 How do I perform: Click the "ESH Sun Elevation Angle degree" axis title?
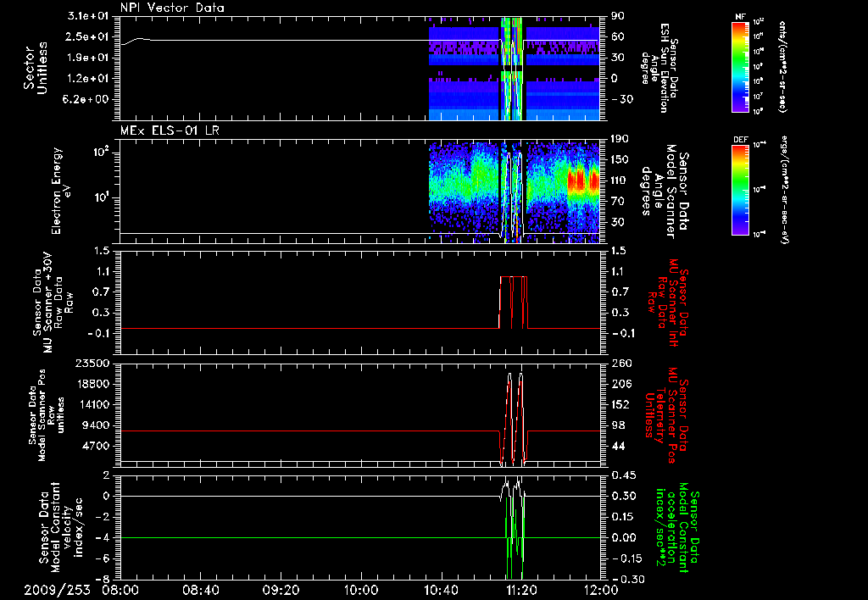point(659,68)
